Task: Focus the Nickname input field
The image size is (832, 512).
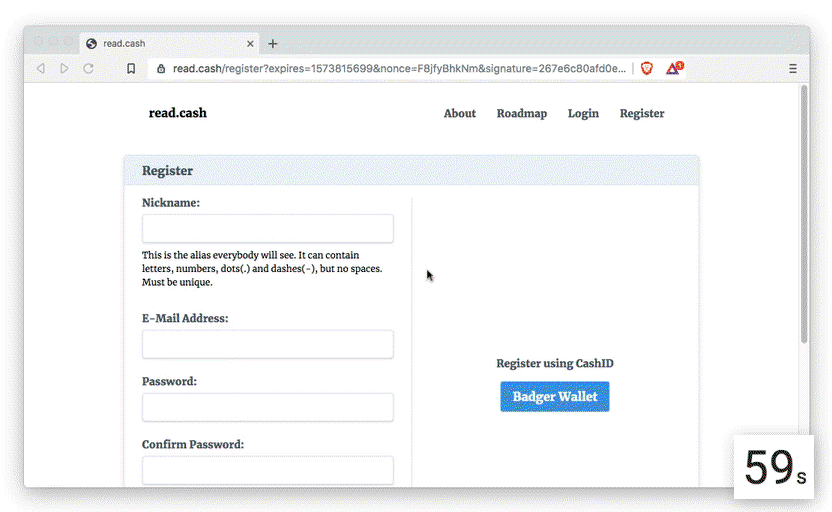Action: point(268,229)
